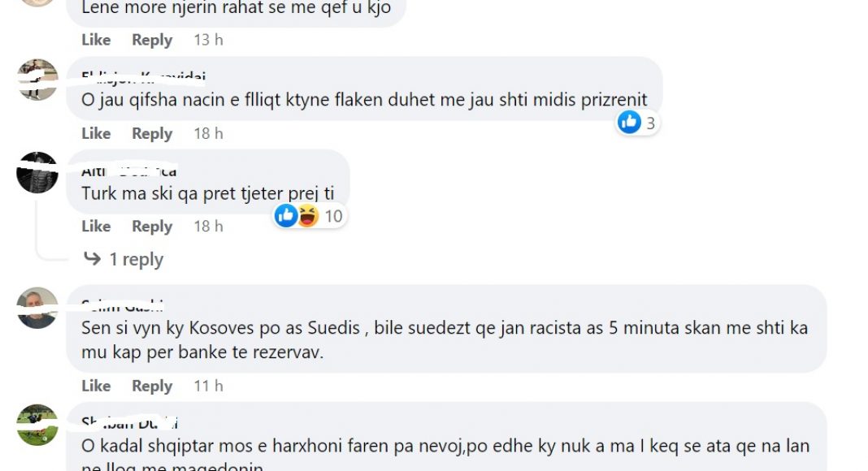Screen dimensions: 868x471
Task: Open dark avatar beside 'Turk ma ski' comment
Action: pos(37,172)
